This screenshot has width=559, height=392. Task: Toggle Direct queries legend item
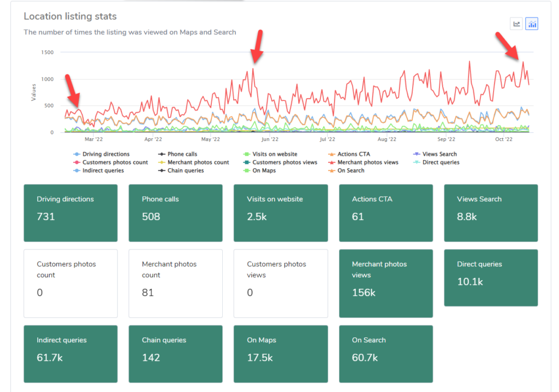pos(440,162)
